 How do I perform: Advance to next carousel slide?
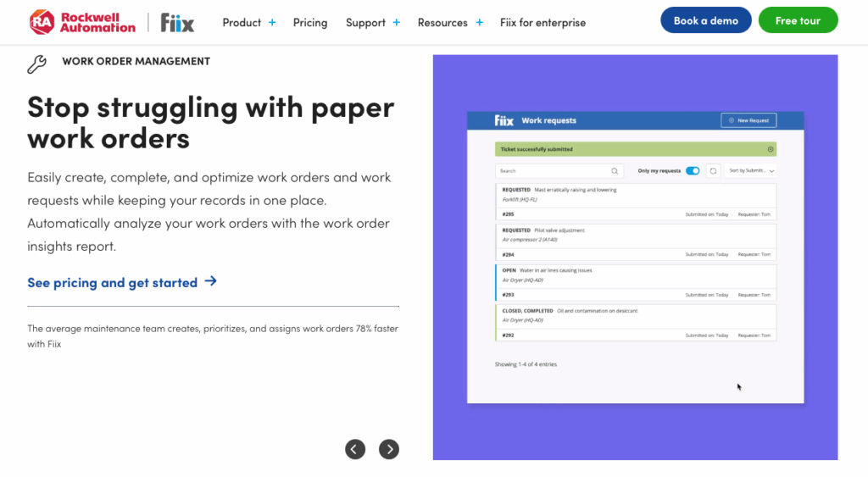[389, 449]
